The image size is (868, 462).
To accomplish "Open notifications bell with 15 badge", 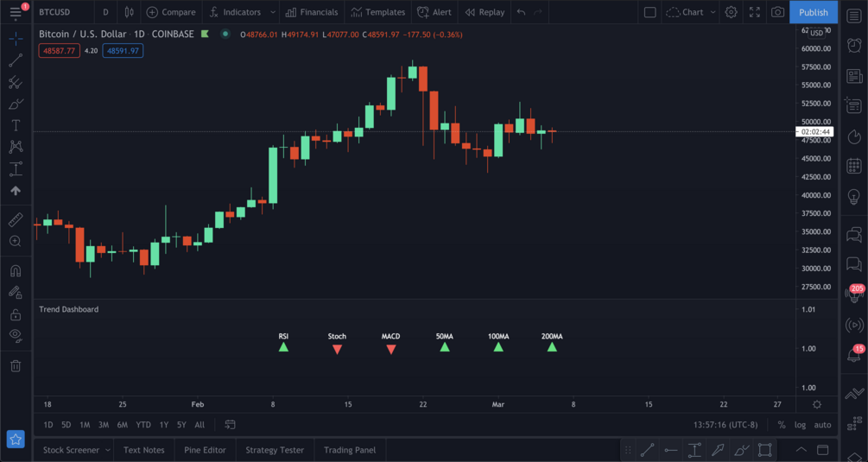I will pos(854,355).
